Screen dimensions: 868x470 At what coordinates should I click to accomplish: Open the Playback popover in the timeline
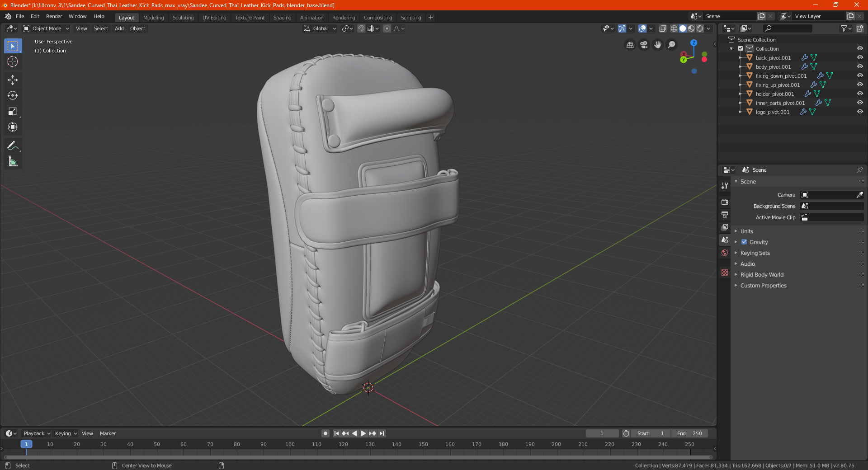(x=37, y=433)
